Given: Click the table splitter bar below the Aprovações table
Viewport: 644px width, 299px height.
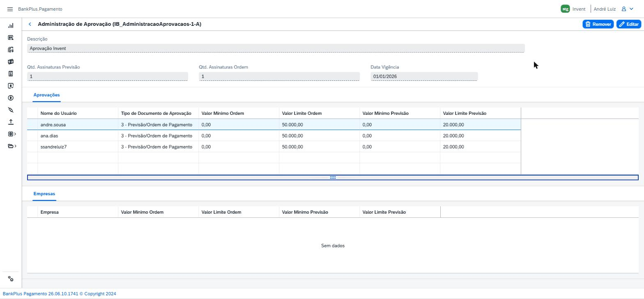Looking at the screenshot, I should tap(333, 178).
